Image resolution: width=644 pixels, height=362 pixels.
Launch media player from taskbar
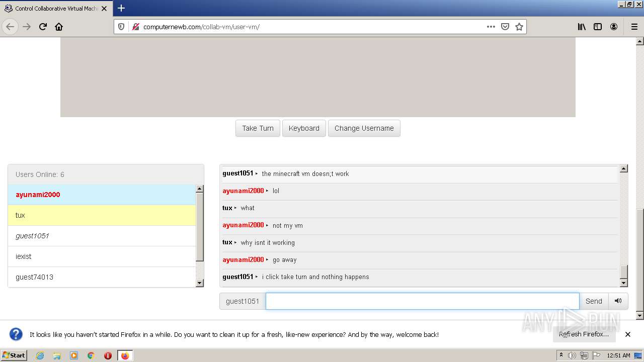74,355
